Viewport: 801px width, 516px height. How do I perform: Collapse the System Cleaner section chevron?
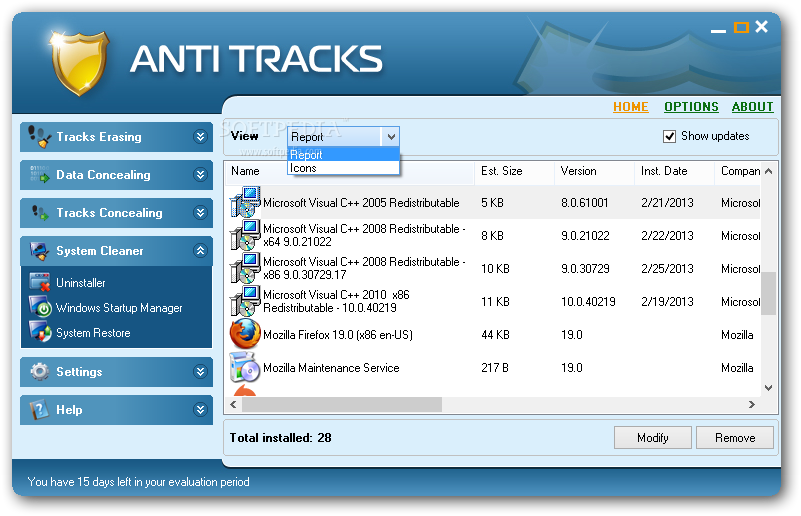click(200, 250)
